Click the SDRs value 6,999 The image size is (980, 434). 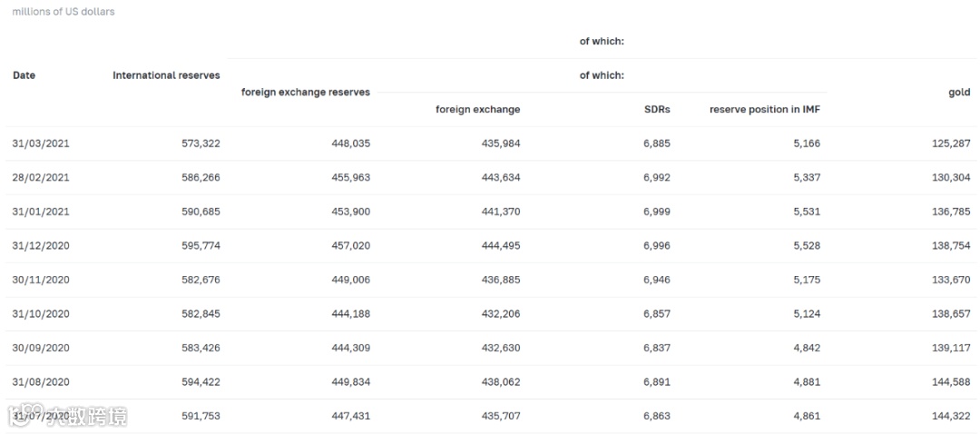(x=657, y=212)
